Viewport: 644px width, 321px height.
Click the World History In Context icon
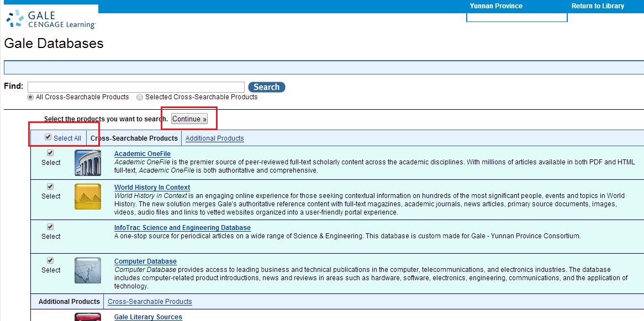click(88, 196)
